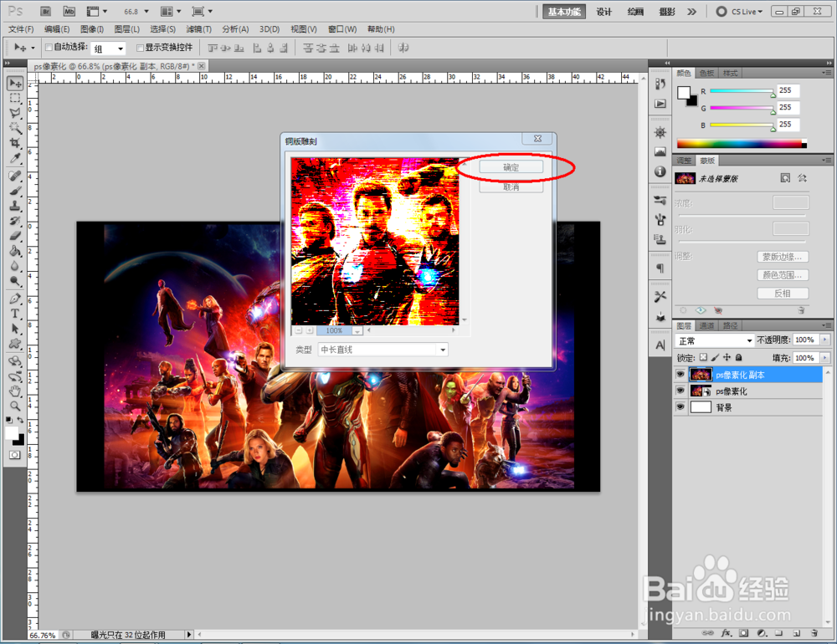Click the R channel slider
Viewport: 837px width, 644px height.
pyautogui.click(x=742, y=91)
